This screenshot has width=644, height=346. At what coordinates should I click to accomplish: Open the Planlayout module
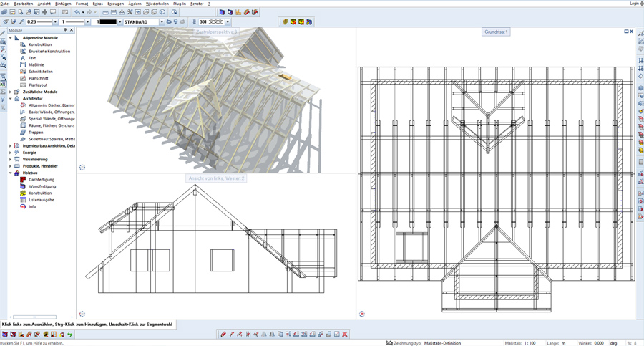tap(38, 85)
